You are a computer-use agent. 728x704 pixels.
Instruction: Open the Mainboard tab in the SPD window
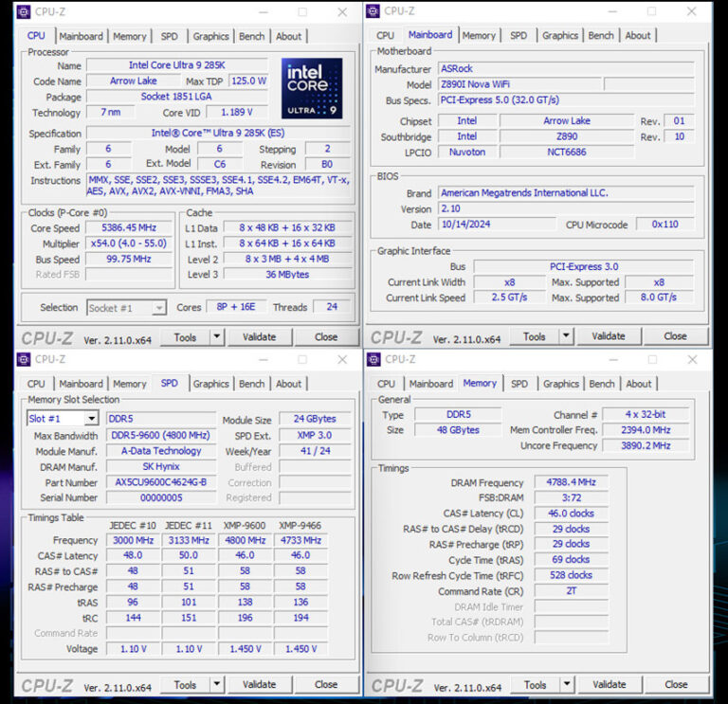click(82, 384)
